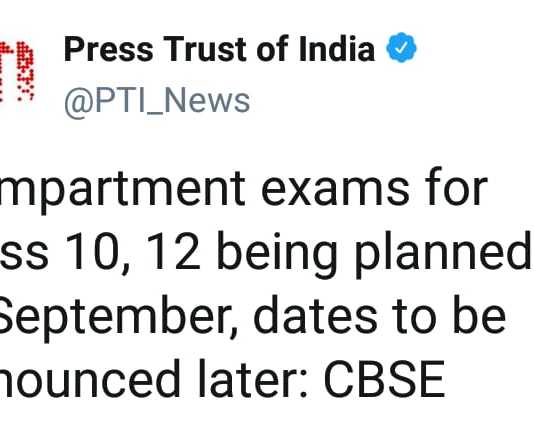The width and height of the screenshot is (534, 421).
Task: Click the partial word 'mpartment' in the tweet
Action: coord(123,193)
